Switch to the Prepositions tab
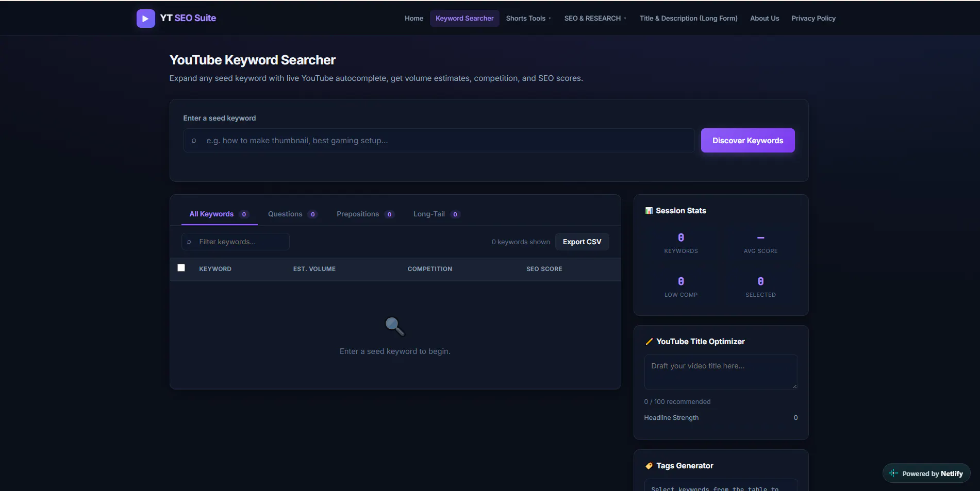 point(366,214)
